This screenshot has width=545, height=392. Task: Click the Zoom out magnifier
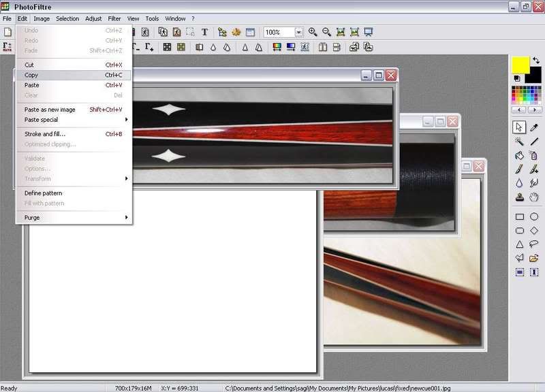pyautogui.click(x=326, y=32)
